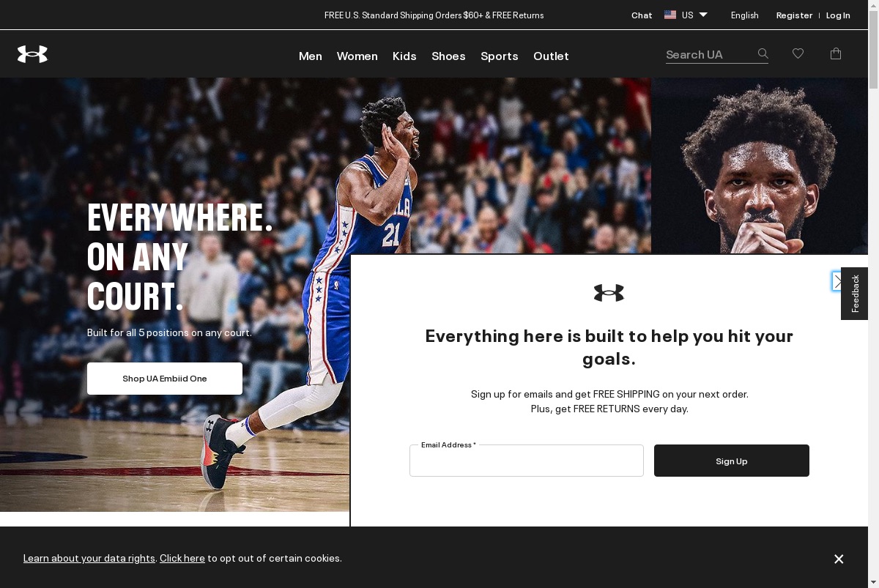The image size is (879, 588).
Task: Click the vertical page scrollbar
Action: [x=873, y=294]
